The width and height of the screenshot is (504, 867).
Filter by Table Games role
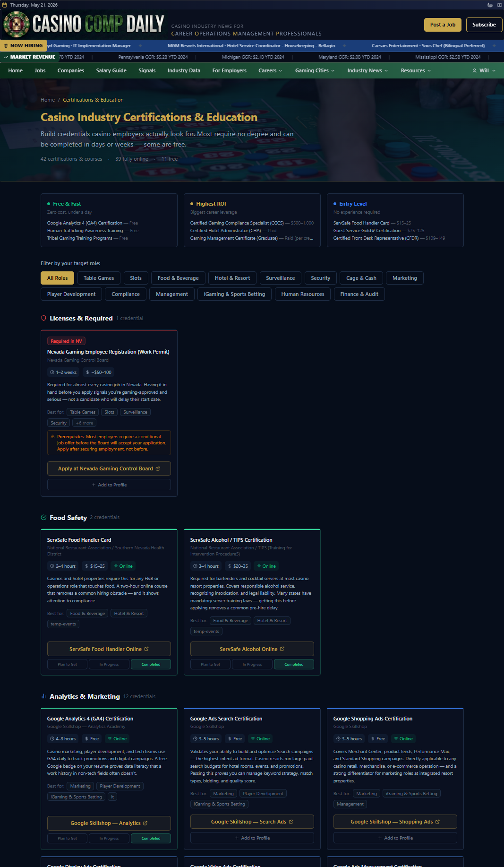(99, 278)
